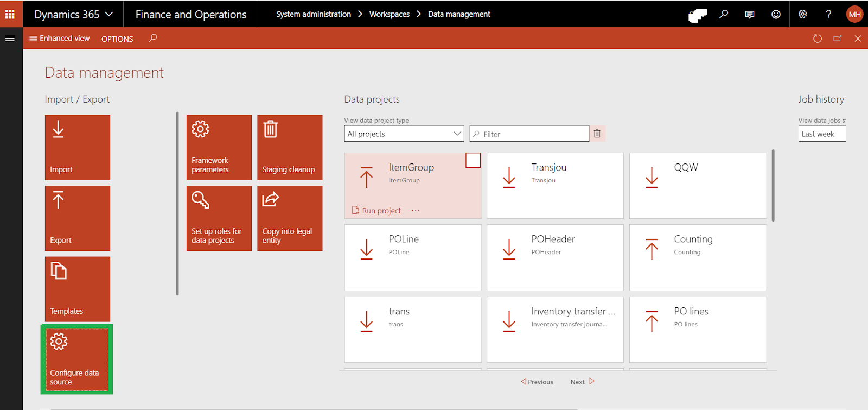Screen dimensions: 868x410
Task: Open the All projects type dropdown
Action: click(x=404, y=134)
